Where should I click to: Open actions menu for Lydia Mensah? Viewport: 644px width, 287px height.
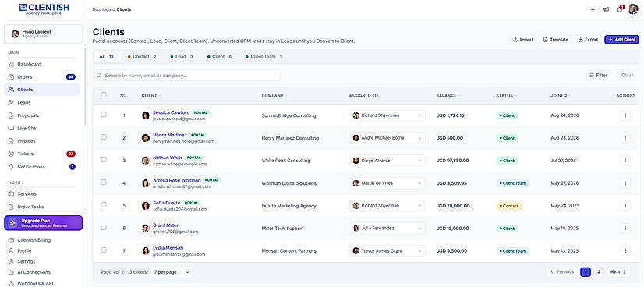coord(625,251)
